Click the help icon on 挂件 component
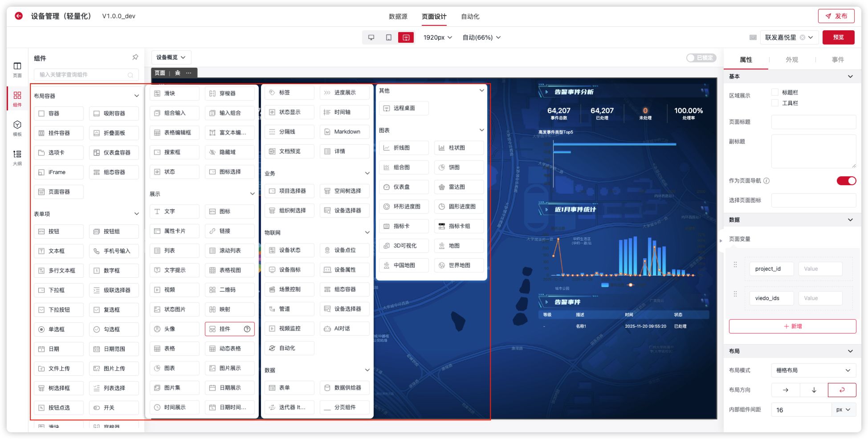This screenshot has width=868, height=439. point(247,329)
